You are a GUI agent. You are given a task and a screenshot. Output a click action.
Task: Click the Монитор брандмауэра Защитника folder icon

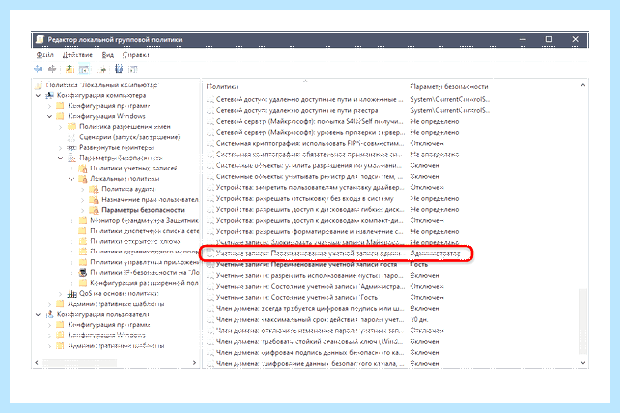83,220
